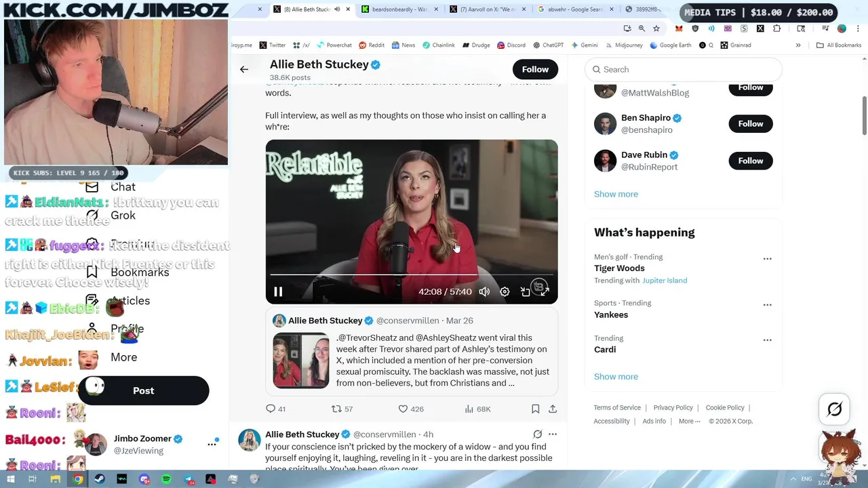Open the @conservmillen handle on quoted post
The width and height of the screenshot is (868, 488).
tap(407, 321)
